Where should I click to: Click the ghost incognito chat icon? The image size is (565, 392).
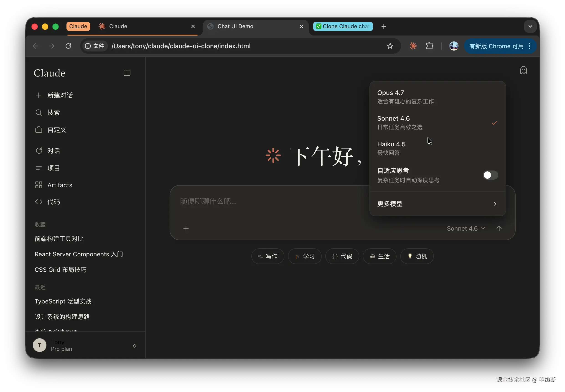click(523, 70)
